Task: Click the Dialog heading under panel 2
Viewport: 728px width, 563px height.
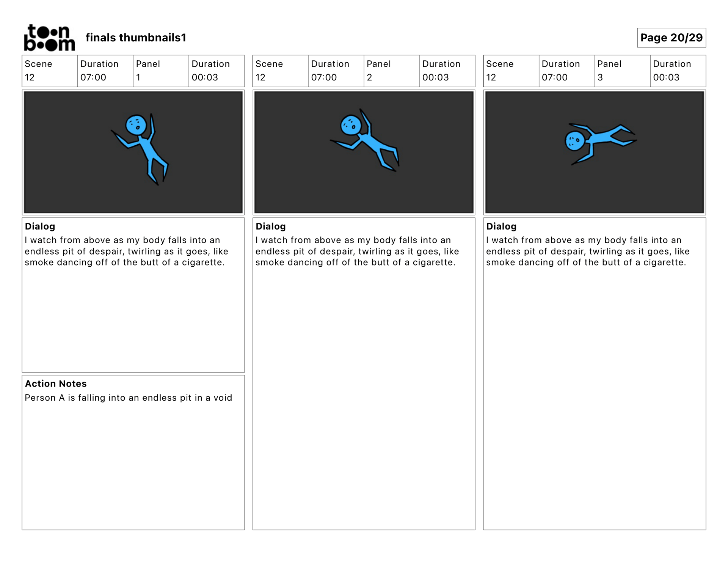Action: 270,226
